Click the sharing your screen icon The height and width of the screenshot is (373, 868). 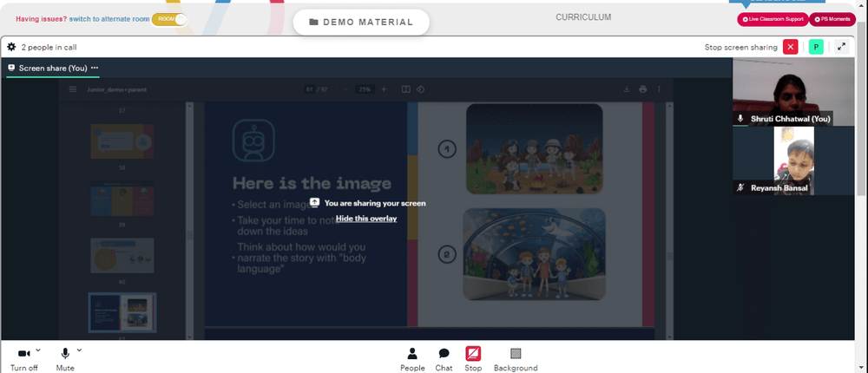coord(314,203)
